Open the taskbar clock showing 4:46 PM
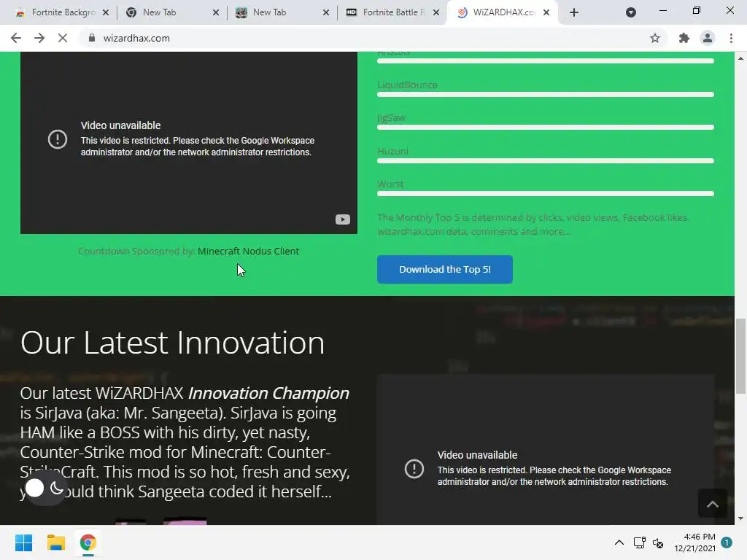This screenshot has width=747, height=560. (x=694, y=542)
